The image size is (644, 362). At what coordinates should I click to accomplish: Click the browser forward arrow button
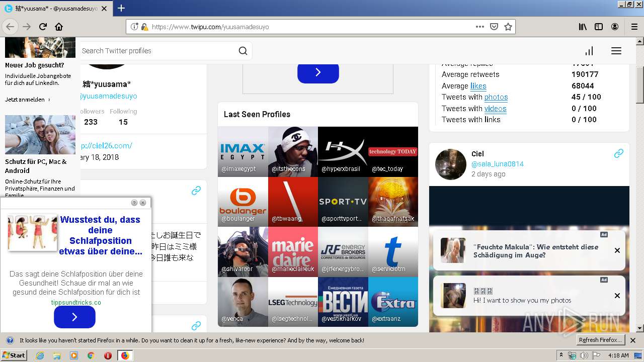27,27
